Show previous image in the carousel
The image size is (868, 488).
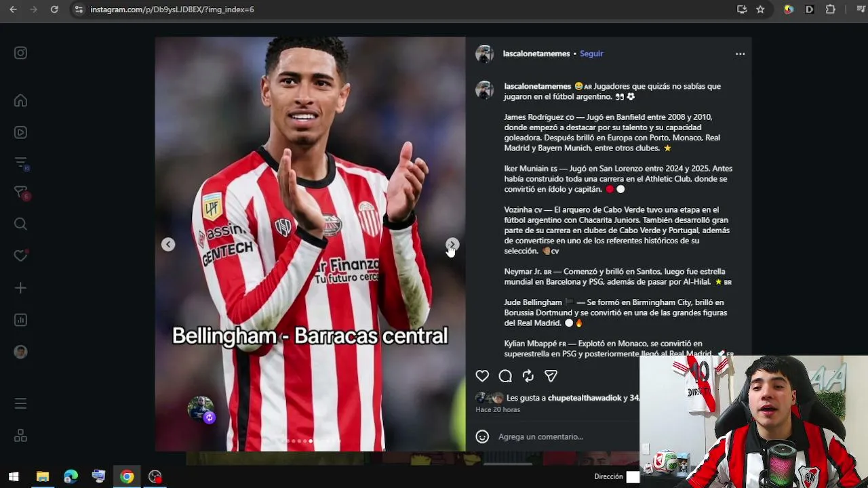coord(168,245)
